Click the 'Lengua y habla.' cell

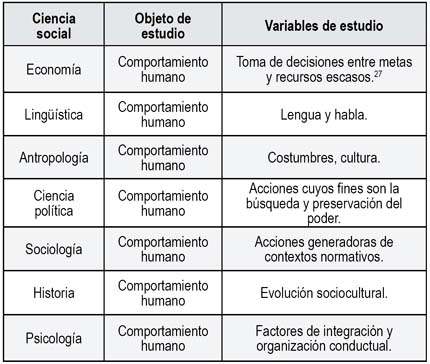click(324, 115)
